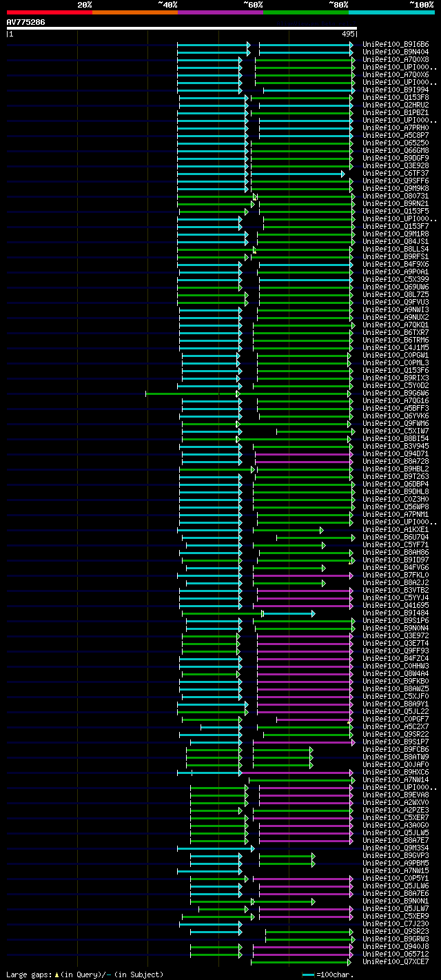Viewport: 441px width, 980px height.
Task: Click the ~100% legend label
Action: point(421,4)
